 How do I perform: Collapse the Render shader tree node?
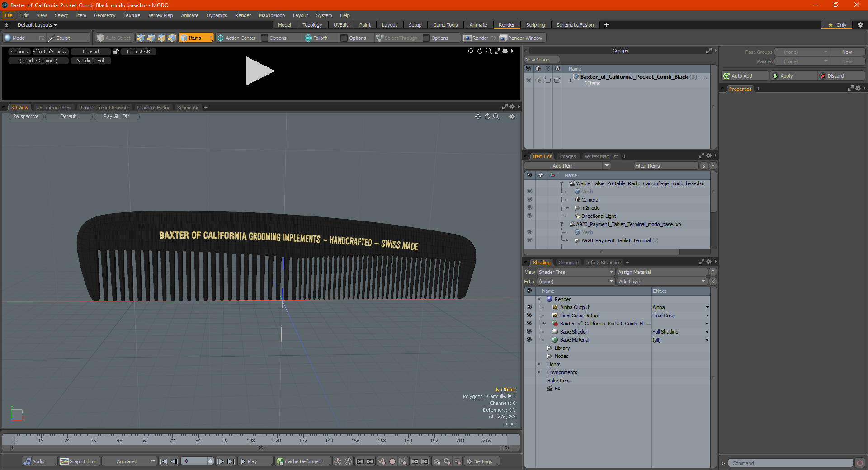(x=539, y=299)
